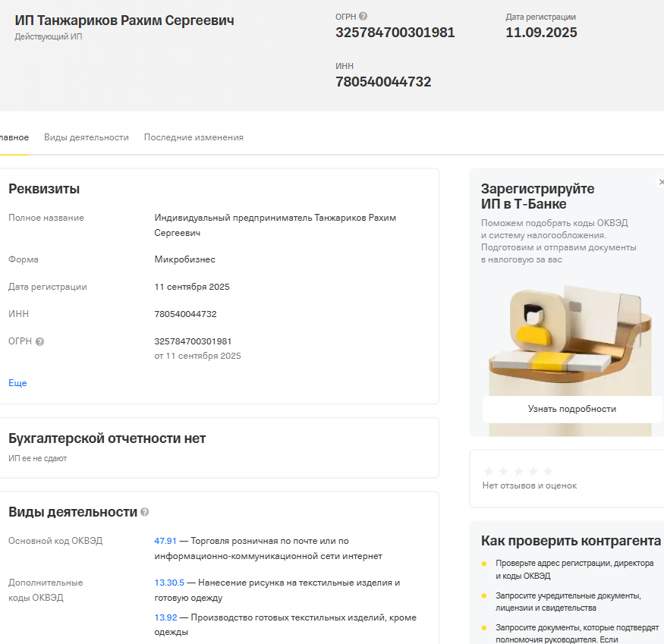Click the header ИНН number 780540044732
Screen dimensions: 664x644
tap(383, 82)
